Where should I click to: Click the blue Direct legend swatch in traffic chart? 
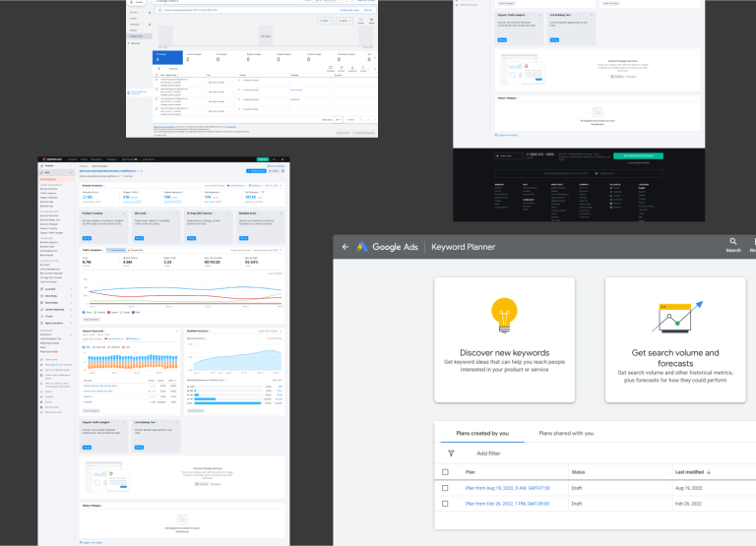tap(84, 312)
